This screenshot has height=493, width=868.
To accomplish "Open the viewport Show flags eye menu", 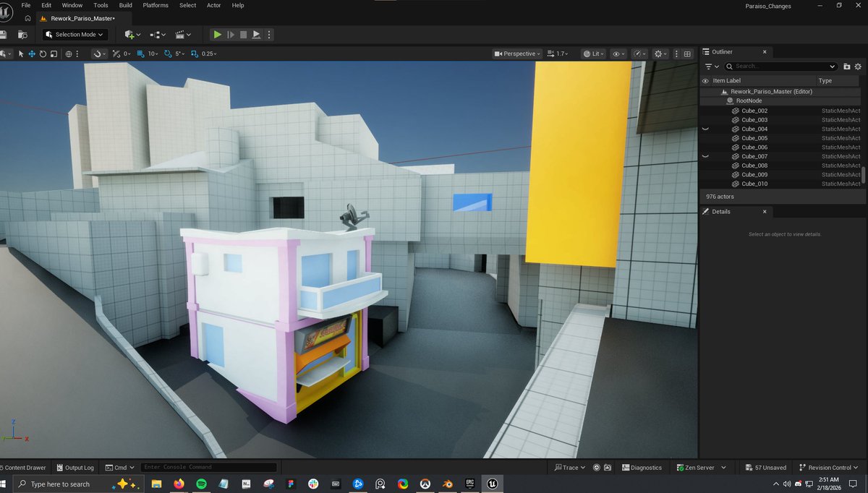I will coord(618,53).
